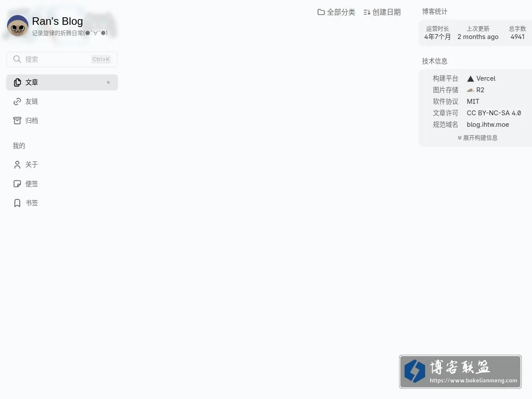The width and height of the screenshot is (532, 399).
Task: Click the 便签 sticky note icon
Action: tap(17, 184)
